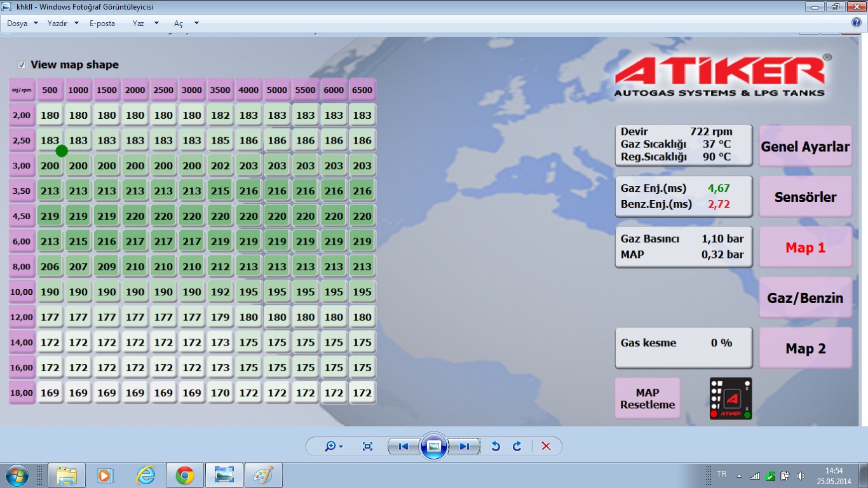868x488 pixels.
Task: Open Windows Explorer from the taskbar
Action: click(67, 475)
